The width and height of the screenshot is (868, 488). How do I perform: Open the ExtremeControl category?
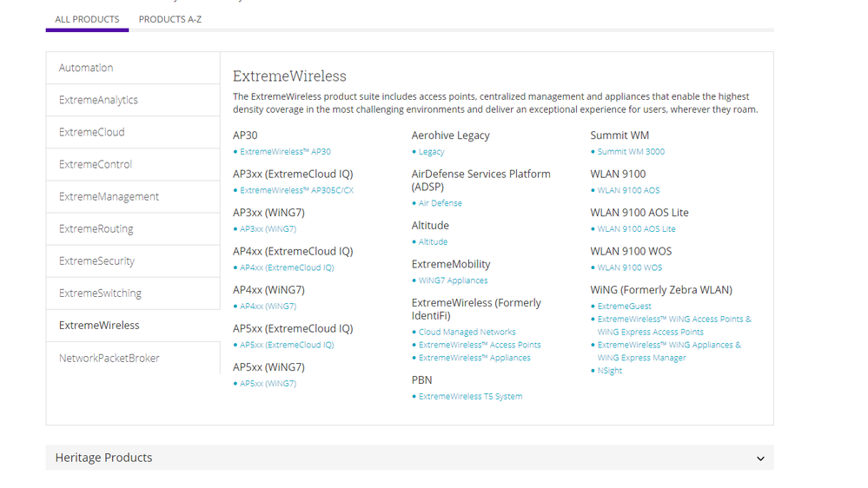(x=133, y=164)
